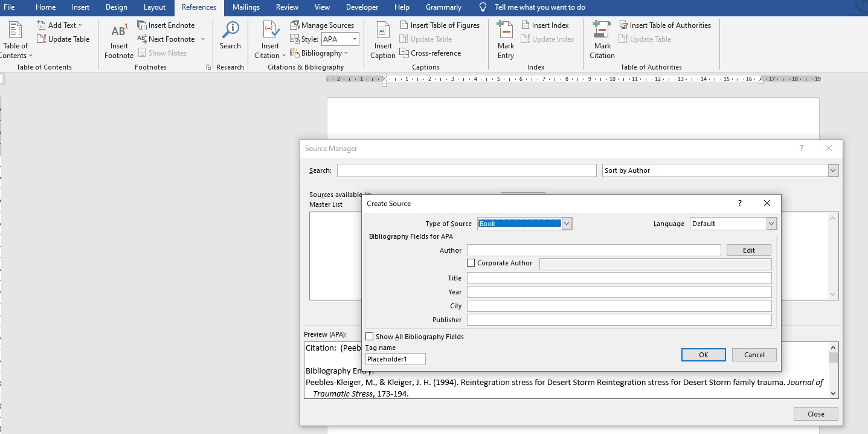Switch to the Mailings tab

245,7
